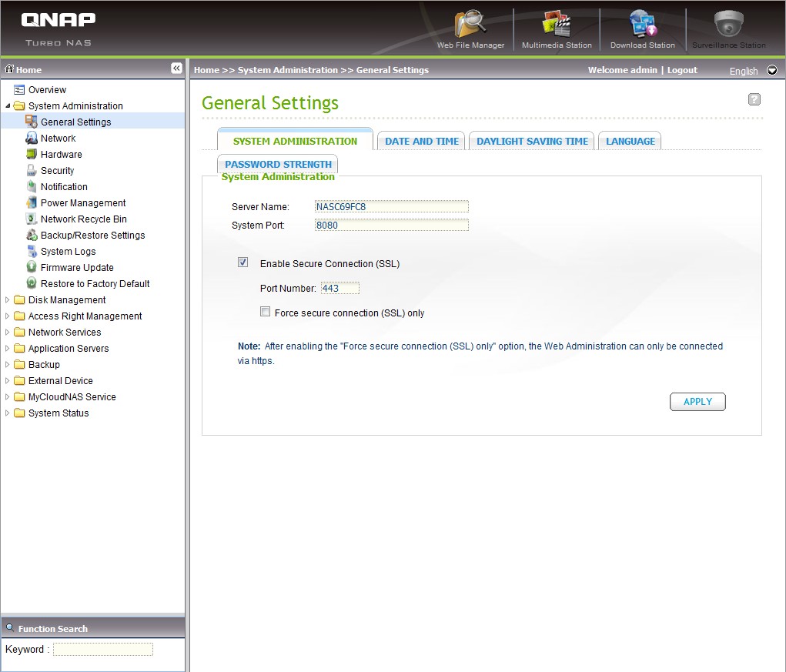Image resolution: width=786 pixels, height=672 pixels.
Task: Click the Apply button
Action: click(697, 402)
